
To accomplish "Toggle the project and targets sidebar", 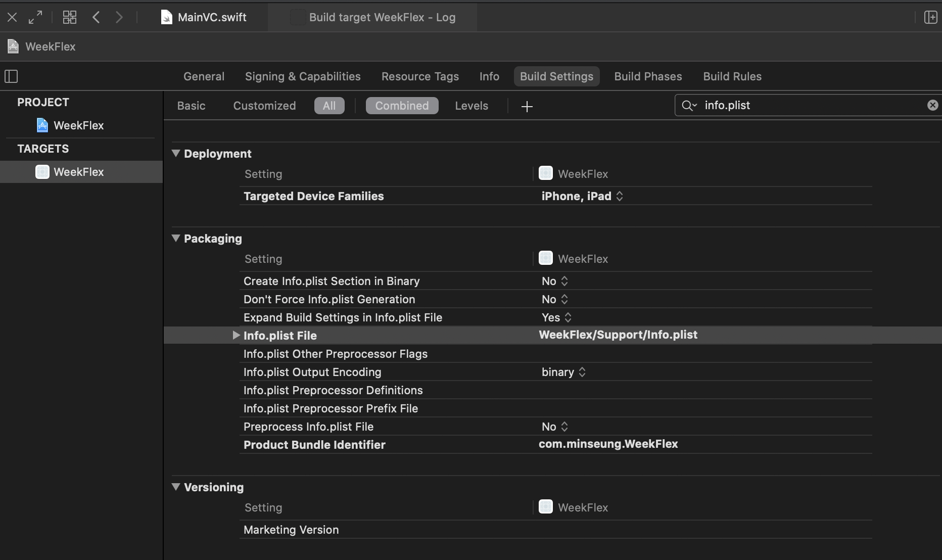I will point(11,76).
